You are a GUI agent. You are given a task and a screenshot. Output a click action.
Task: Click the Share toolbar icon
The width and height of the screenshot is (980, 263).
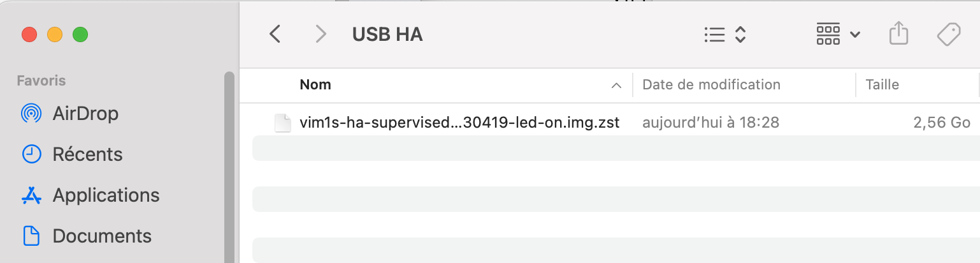coord(898,33)
